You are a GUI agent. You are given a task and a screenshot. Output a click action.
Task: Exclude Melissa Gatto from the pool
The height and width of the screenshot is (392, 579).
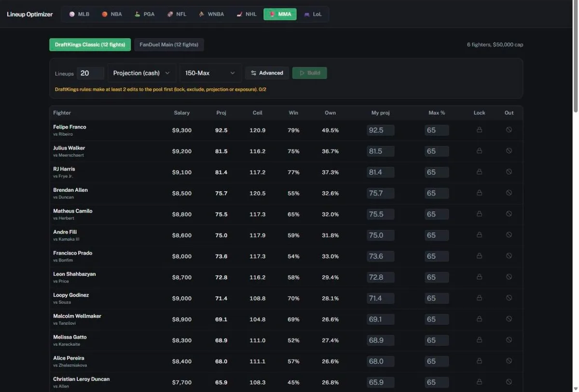pyautogui.click(x=509, y=340)
